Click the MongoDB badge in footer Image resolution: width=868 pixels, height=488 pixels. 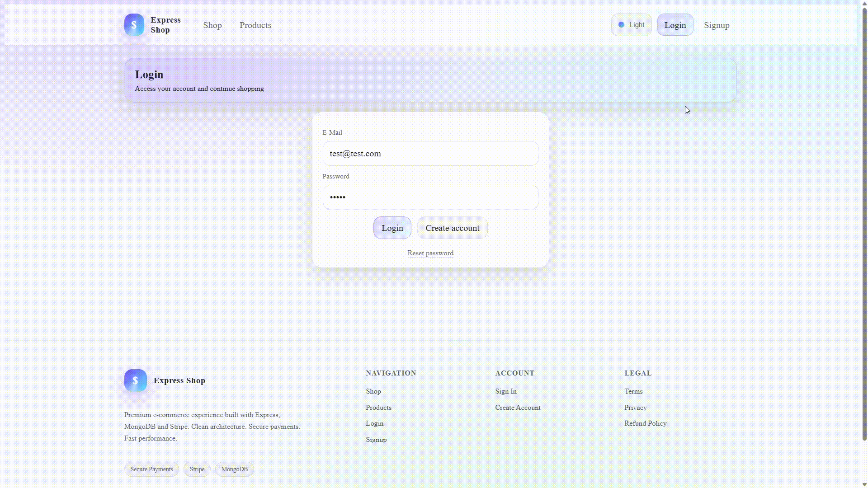point(234,469)
